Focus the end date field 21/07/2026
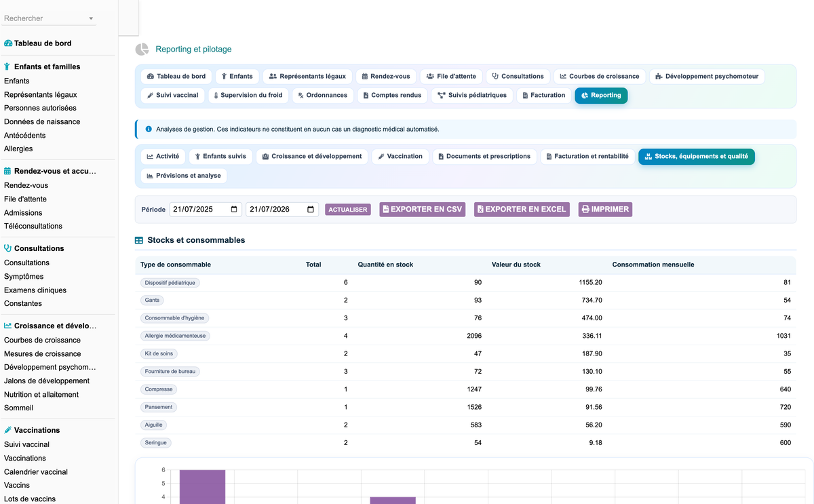Image resolution: width=814 pixels, height=504 pixels. click(x=282, y=209)
